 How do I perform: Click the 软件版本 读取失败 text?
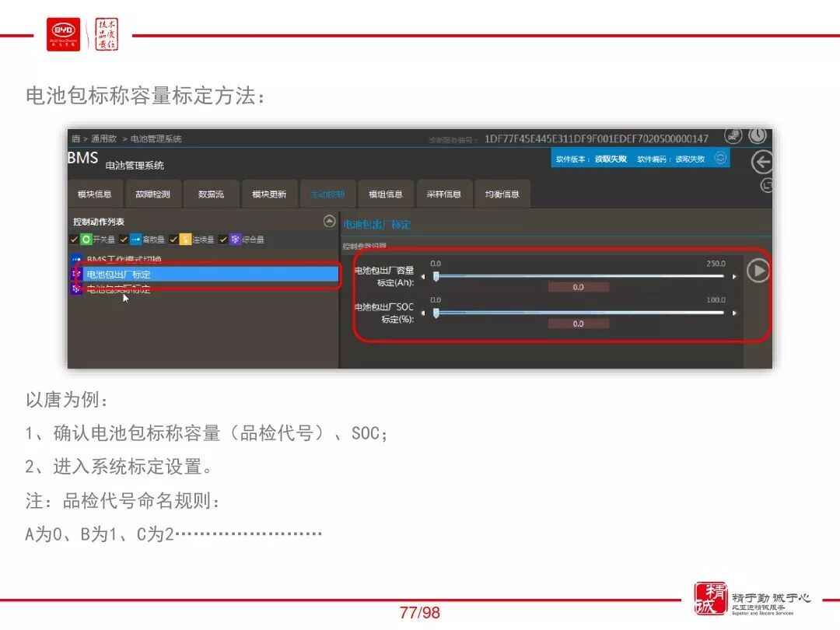[x=591, y=159]
